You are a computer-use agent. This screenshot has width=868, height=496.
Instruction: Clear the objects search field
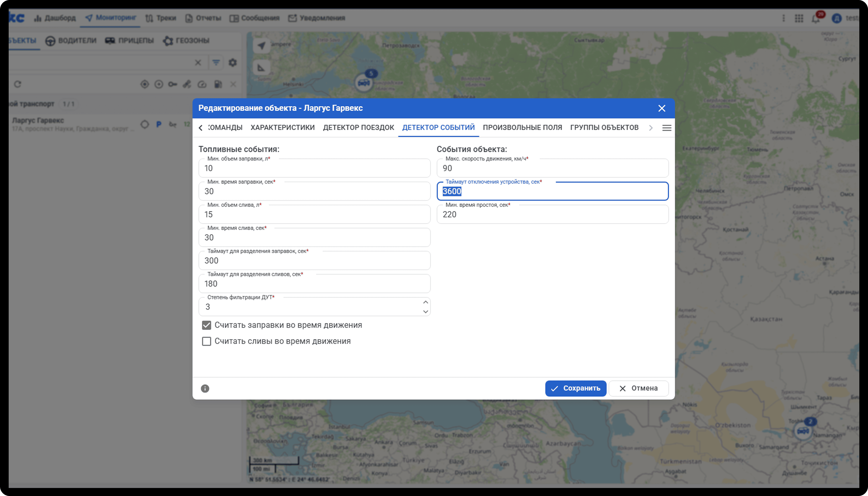click(198, 62)
